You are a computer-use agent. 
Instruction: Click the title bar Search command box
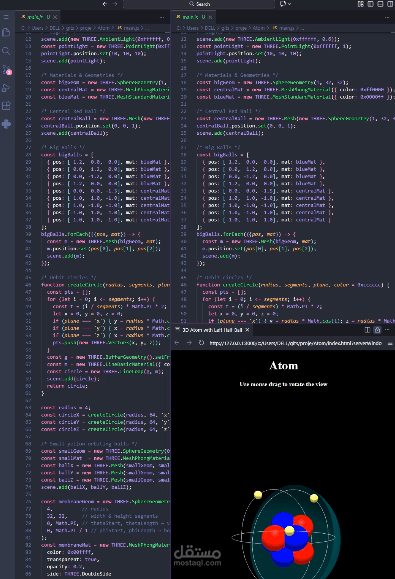pyautogui.click(x=199, y=4)
